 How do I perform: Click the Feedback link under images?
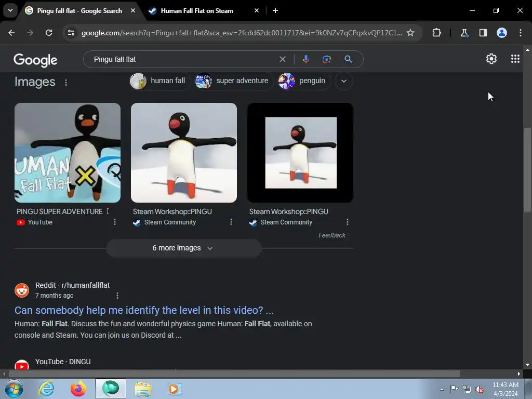click(x=332, y=235)
